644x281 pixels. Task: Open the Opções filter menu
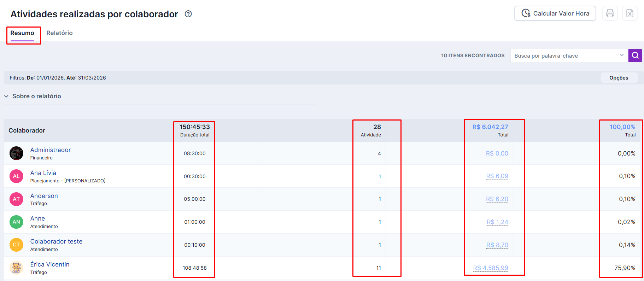(x=619, y=78)
